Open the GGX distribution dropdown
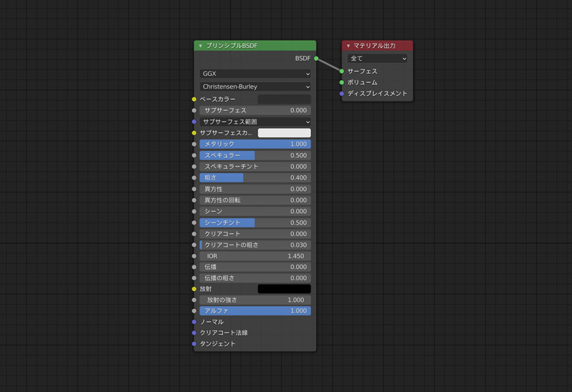 255,74
